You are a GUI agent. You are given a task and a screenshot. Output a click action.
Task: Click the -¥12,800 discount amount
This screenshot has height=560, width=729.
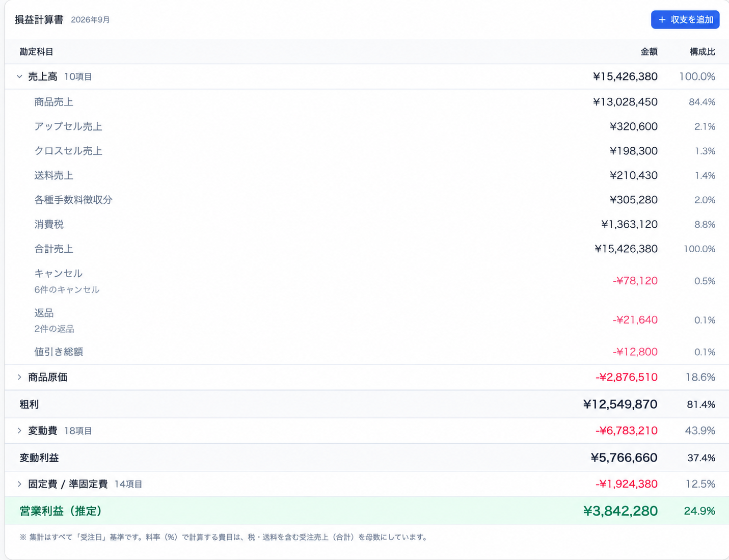tap(635, 352)
